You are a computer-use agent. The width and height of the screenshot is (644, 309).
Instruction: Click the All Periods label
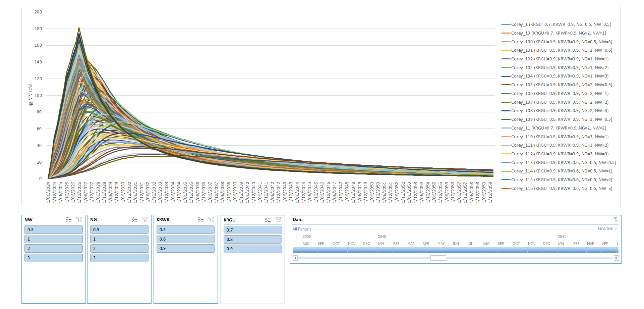click(x=302, y=229)
